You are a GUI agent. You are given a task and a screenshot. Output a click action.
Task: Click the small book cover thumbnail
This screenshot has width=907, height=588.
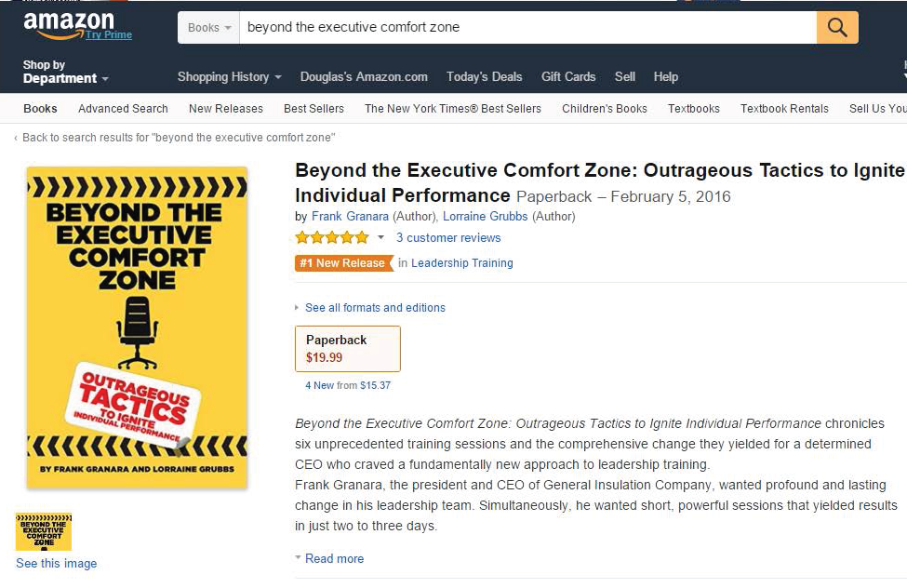tap(44, 531)
